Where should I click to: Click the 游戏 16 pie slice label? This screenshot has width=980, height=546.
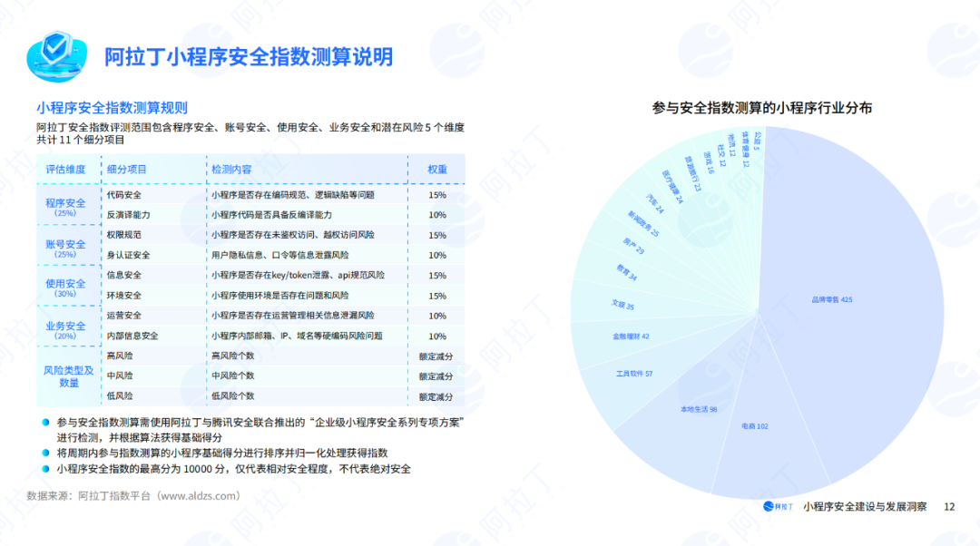pyautogui.click(x=708, y=162)
